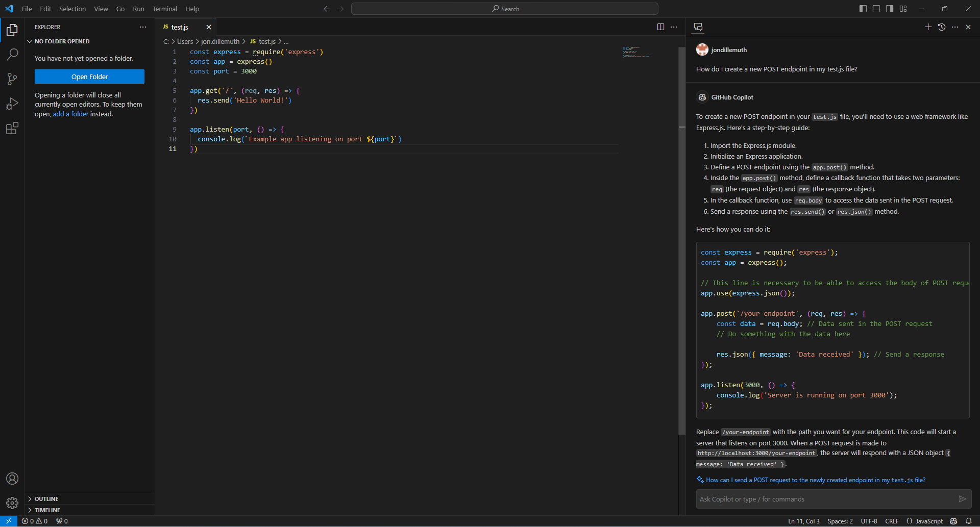Click the split editor right icon
The height and width of the screenshot is (527, 980).
click(660, 27)
